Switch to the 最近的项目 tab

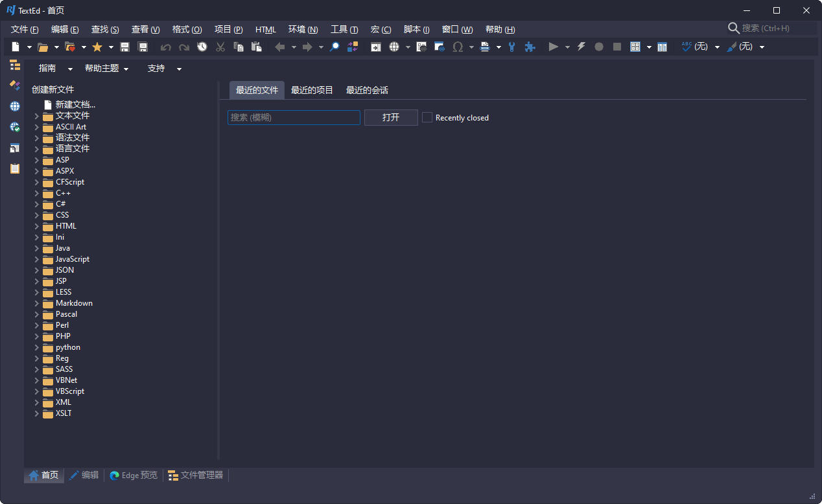(312, 90)
